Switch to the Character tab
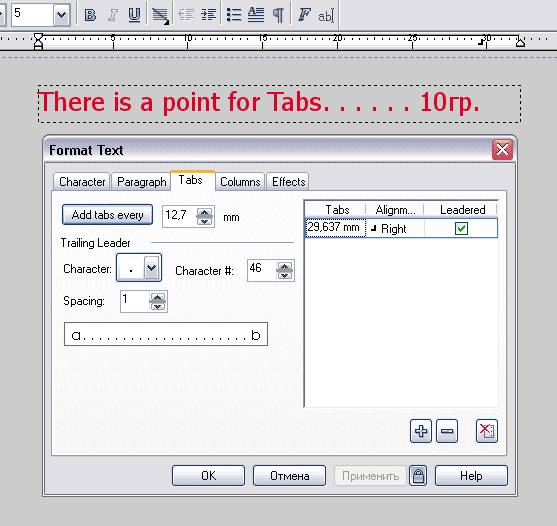This screenshot has height=526, width=557. (x=82, y=182)
